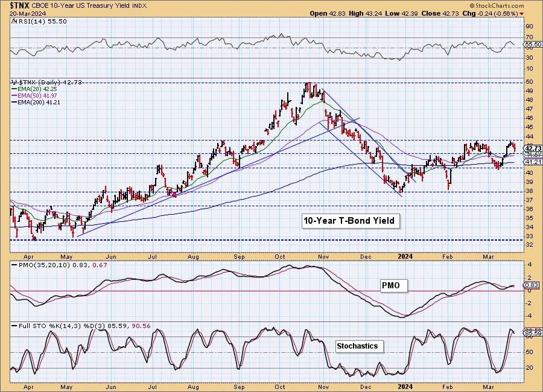The height and width of the screenshot is (392, 543).
Task: Click the '$TNX (Daily) 42.73' legend entry
Action: point(46,83)
